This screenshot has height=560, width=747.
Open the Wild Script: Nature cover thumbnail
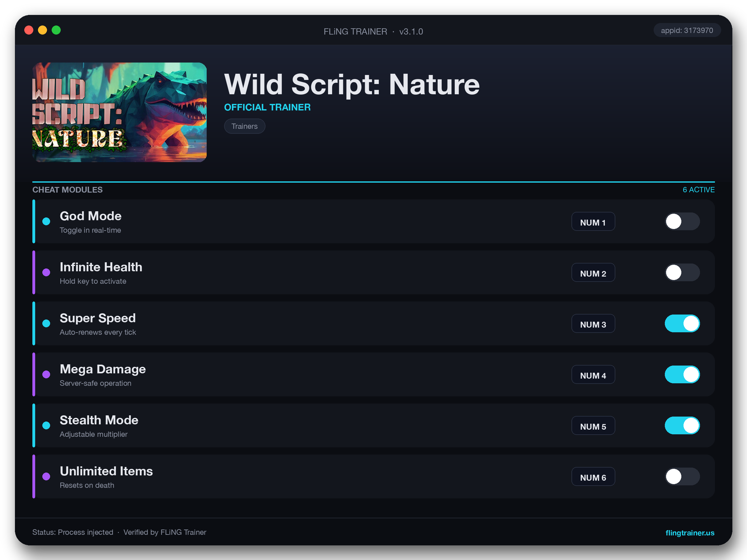pyautogui.click(x=120, y=112)
